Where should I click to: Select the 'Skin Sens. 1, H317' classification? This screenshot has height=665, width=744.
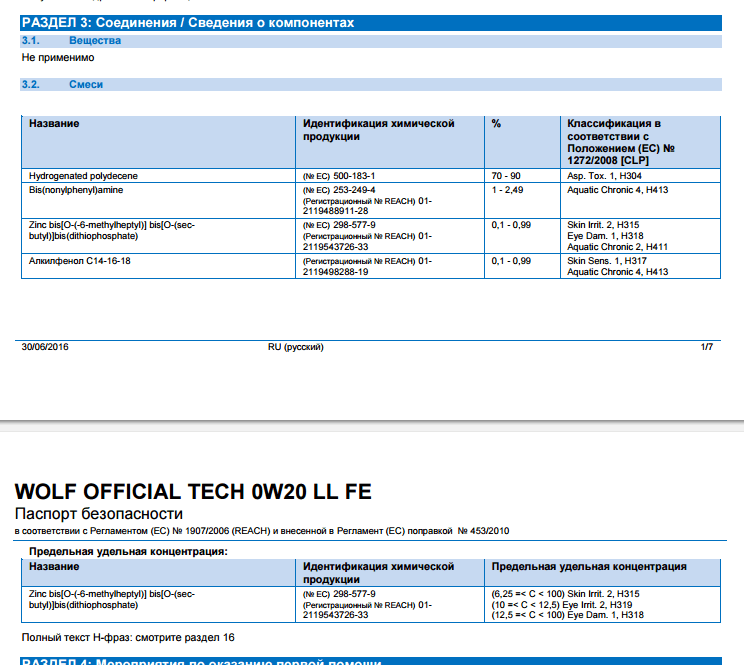(x=607, y=261)
